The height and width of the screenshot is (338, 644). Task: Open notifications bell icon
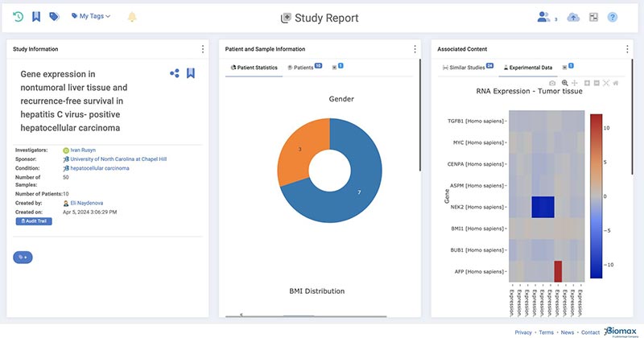[132, 16]
